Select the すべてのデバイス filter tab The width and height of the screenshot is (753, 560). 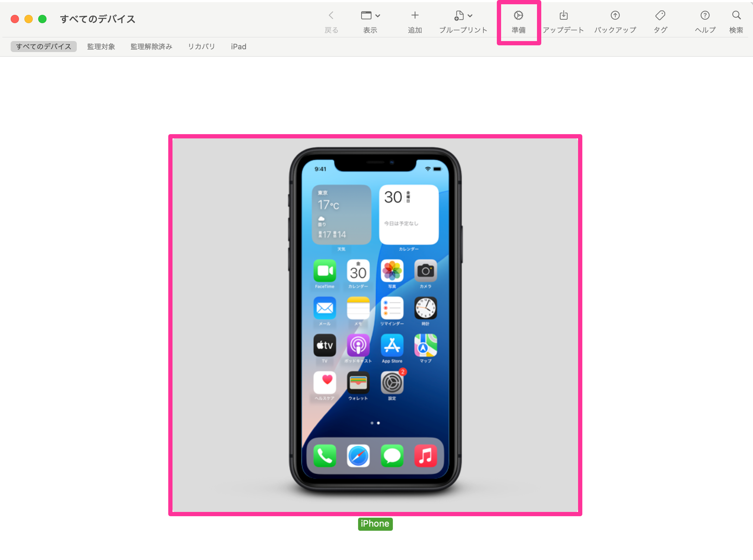pos(44,47)
